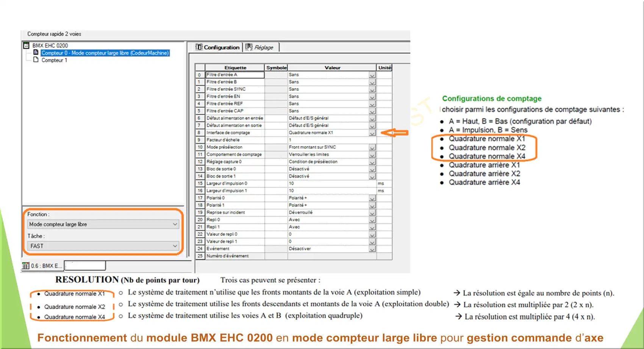This screenshot has height=349, width=644.
Task: Select Compteur 1 in the tree
Action: [x=54, y=60]
